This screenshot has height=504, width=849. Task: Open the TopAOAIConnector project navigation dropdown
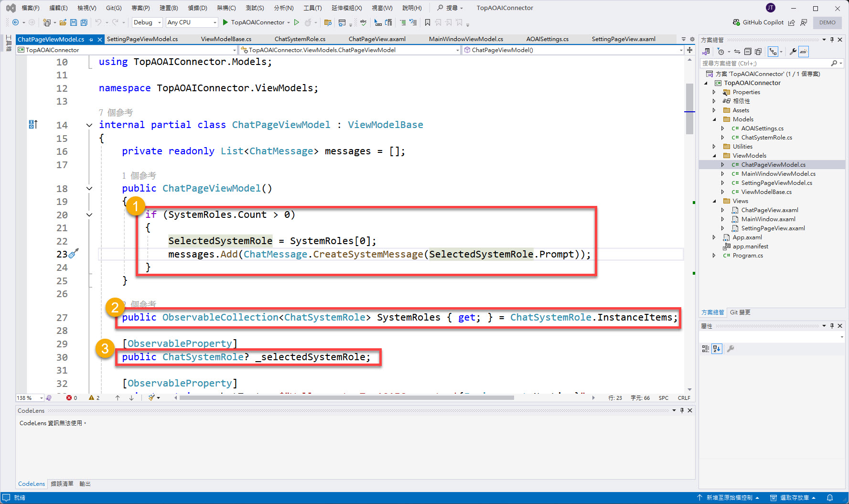click(x=127, y=50)
